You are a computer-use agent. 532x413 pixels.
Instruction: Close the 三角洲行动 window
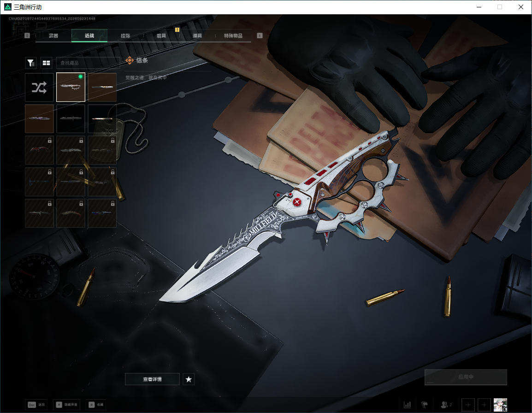click(521, 7)
